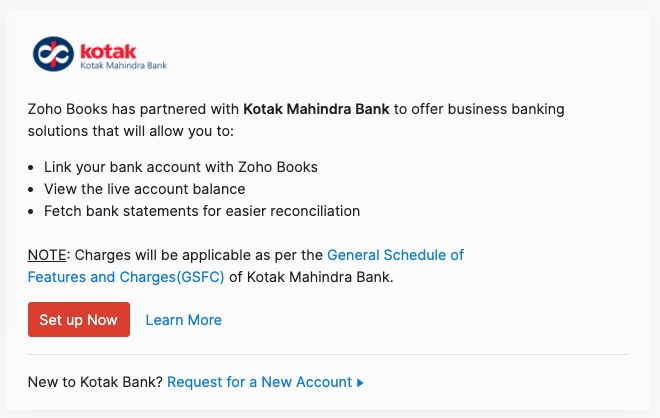The width and height of the screenshot is (660, 418).
Task: Click the 'solutions that will allow you to:' line
Action: tap(130, 131)
